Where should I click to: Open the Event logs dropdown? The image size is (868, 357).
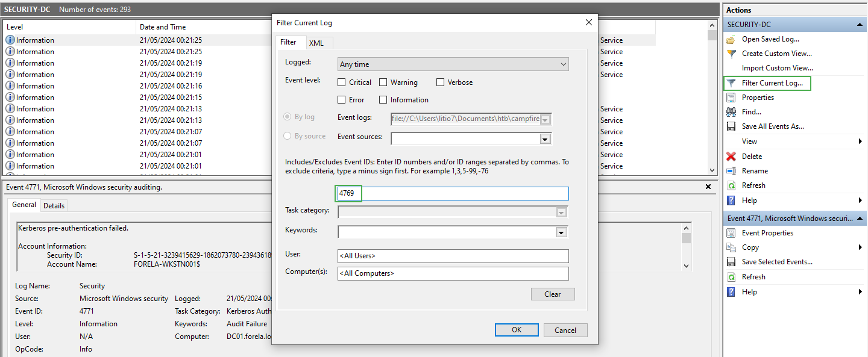pyautogui.click(x=546, y=119)
